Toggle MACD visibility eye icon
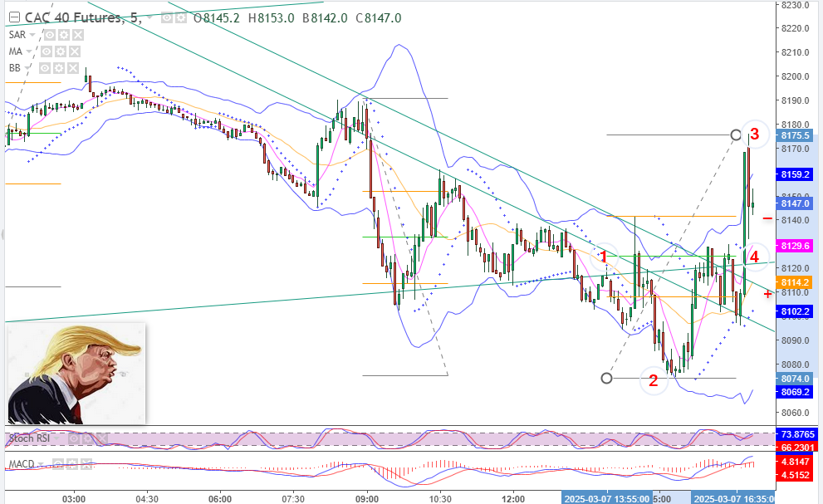 58,464
